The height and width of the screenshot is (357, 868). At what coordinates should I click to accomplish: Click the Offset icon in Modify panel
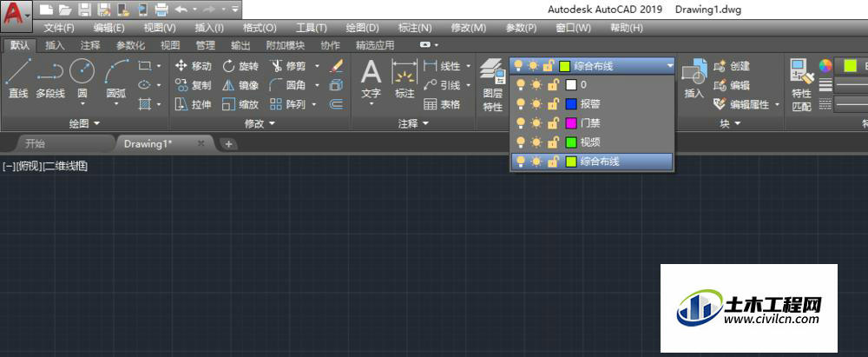coord(336,103)
